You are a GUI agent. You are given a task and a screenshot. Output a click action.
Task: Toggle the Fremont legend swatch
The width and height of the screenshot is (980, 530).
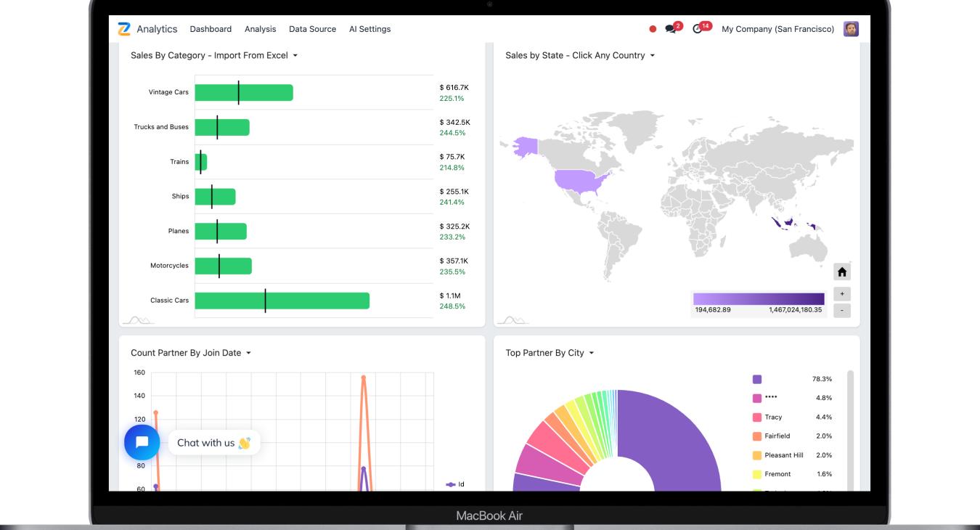(757, 474)
